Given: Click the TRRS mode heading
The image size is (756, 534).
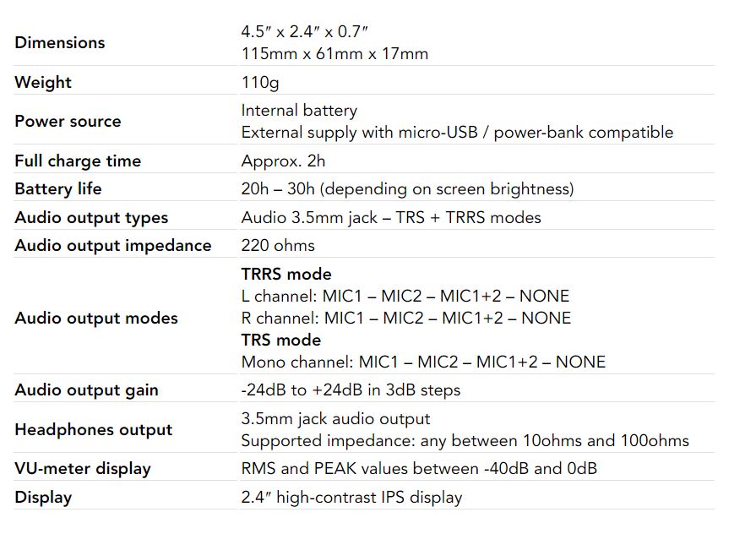Looking at the screenshot, I should click(x=286, y=274).
